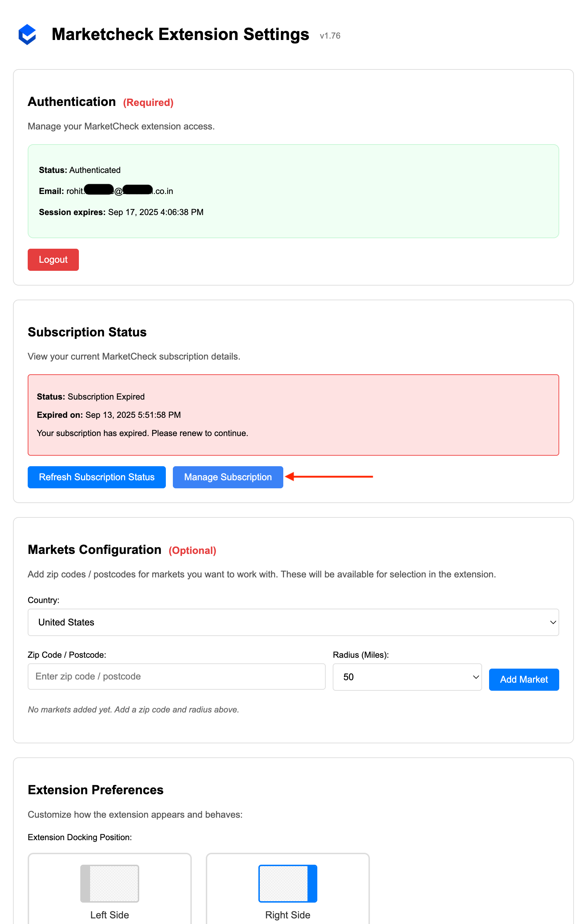The height and width of the screenshot is (924, 582).
Task: Select the Right Side docking preview icon
Action: (x=287, y=883)
